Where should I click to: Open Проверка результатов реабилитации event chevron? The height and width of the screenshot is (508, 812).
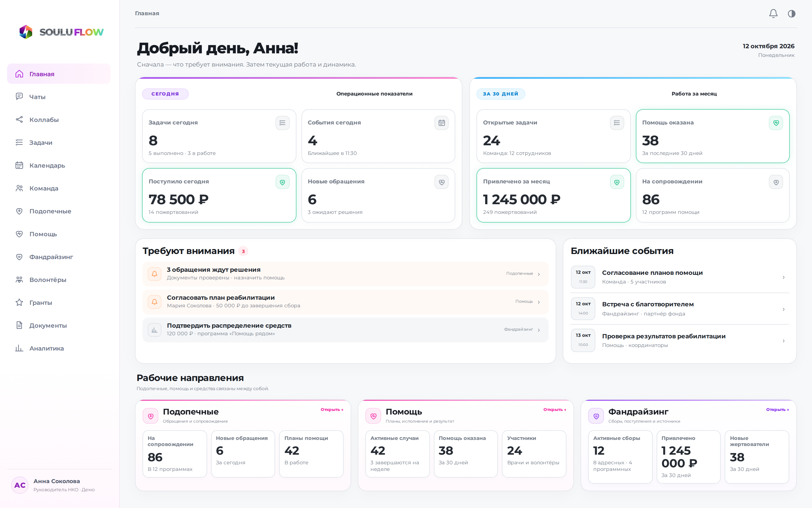[x=784, y=341]
